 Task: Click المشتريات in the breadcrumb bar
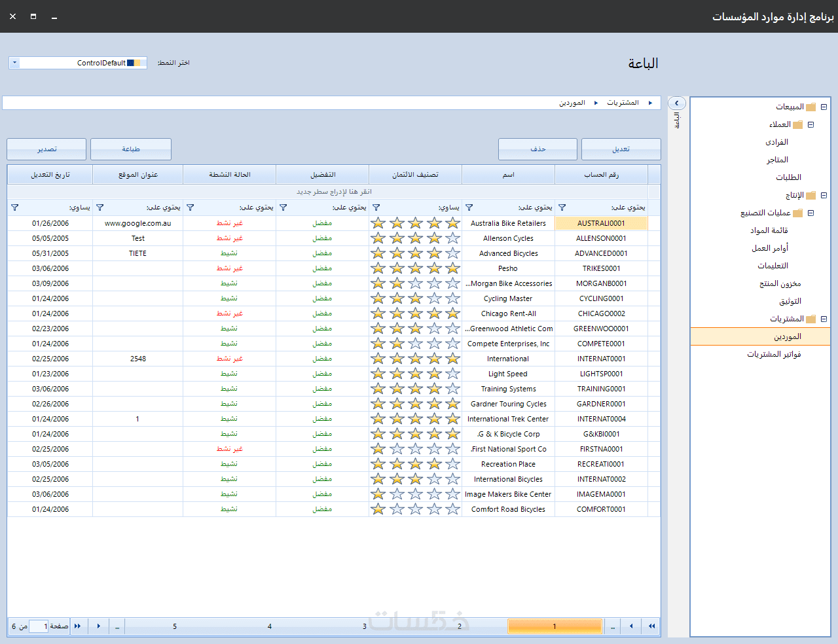pos(623,103)
